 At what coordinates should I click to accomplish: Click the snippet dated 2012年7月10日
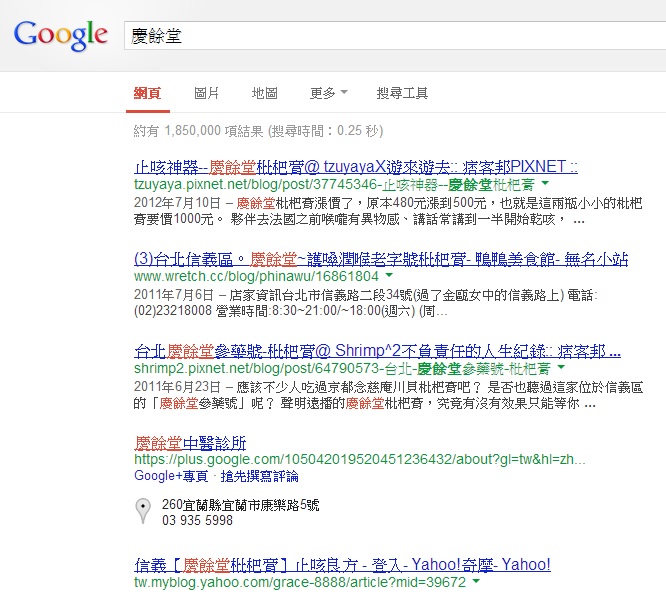[x=388, y=211]
